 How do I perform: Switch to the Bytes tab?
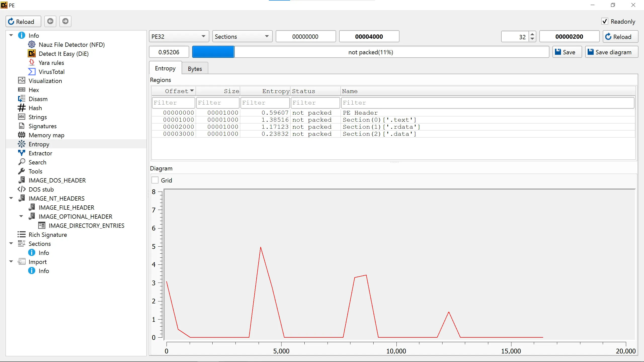[195, 69]
